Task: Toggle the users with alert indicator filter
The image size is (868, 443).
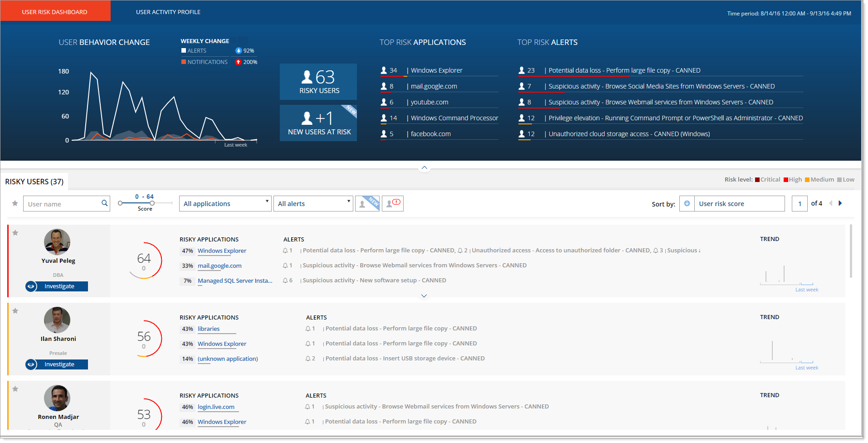Action: (392, 204)
